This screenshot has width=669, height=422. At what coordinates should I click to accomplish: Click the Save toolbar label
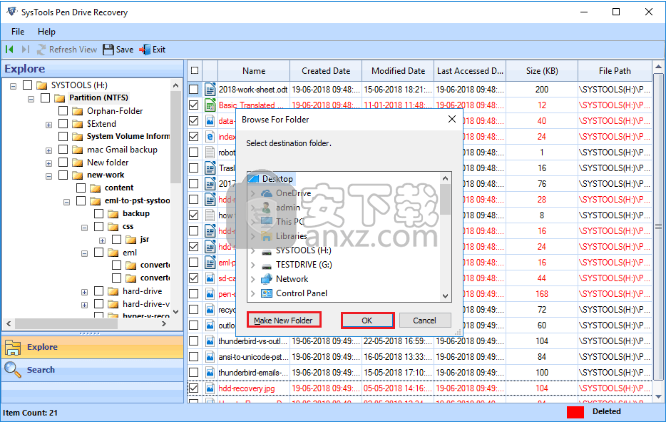[125, 49]
